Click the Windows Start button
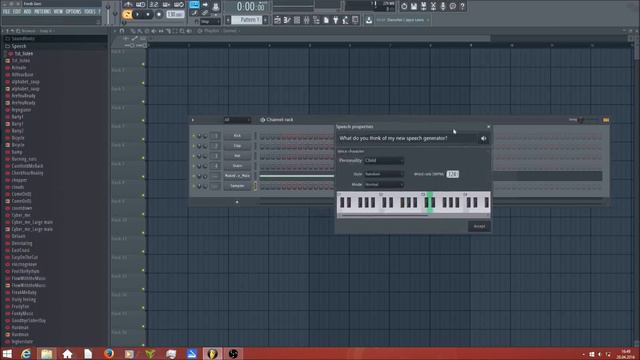The height and width of the screenshot is (360, 640). (x=7, y=354)
